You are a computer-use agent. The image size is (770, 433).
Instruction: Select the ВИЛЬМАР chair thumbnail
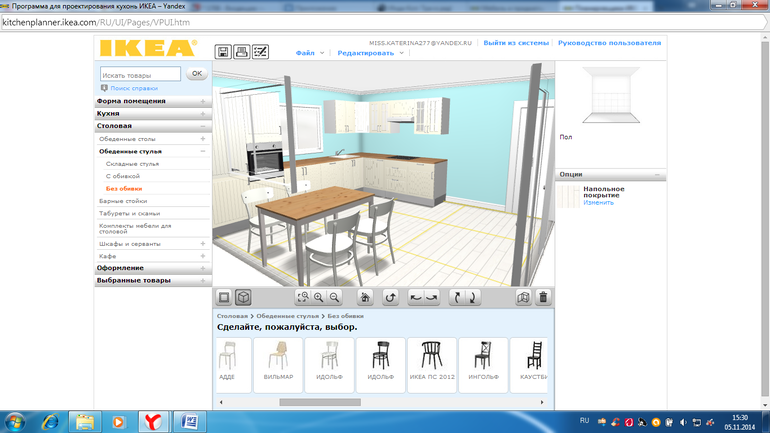(x=277, y=359)
